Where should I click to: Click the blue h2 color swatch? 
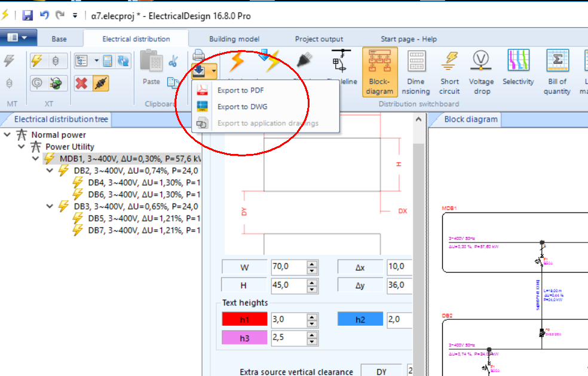[361, 319]
